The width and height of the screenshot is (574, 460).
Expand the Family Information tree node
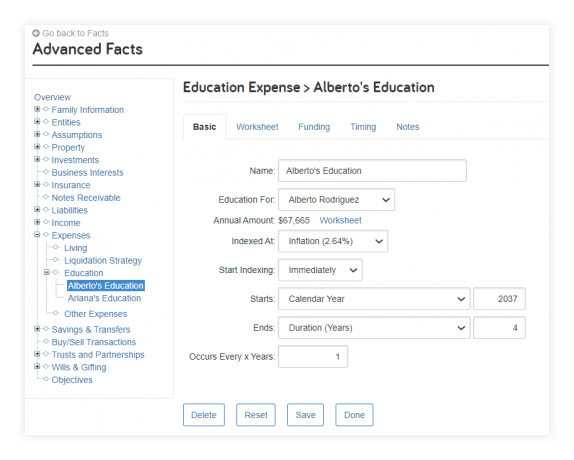coord(37,109)
